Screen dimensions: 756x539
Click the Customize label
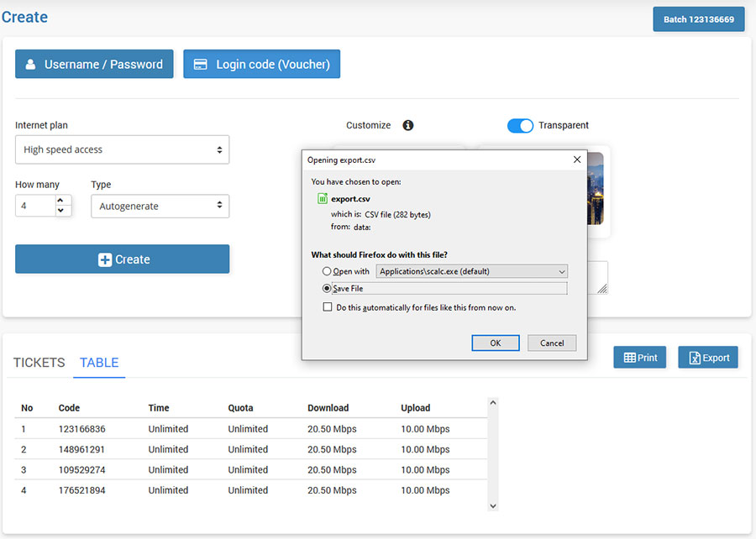tap(369, 125)
